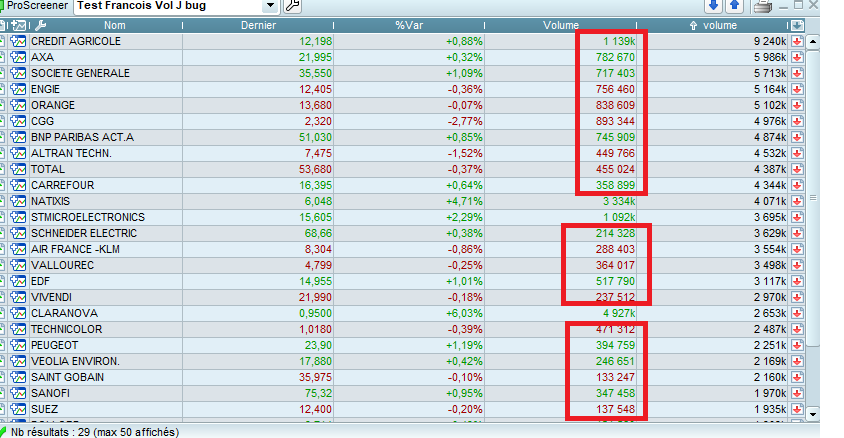Open chart icon for EDF
844x438 pixels.
pyautogui.click(x=18, y=281)
